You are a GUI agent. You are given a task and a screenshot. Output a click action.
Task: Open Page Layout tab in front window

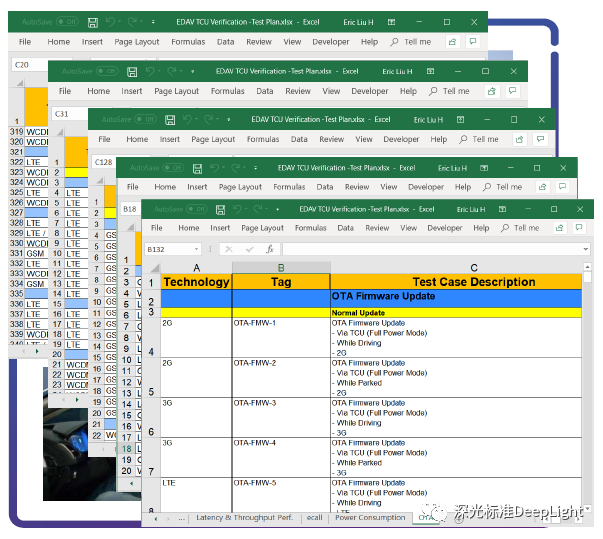pyautogui.click(x=262, y=228)
